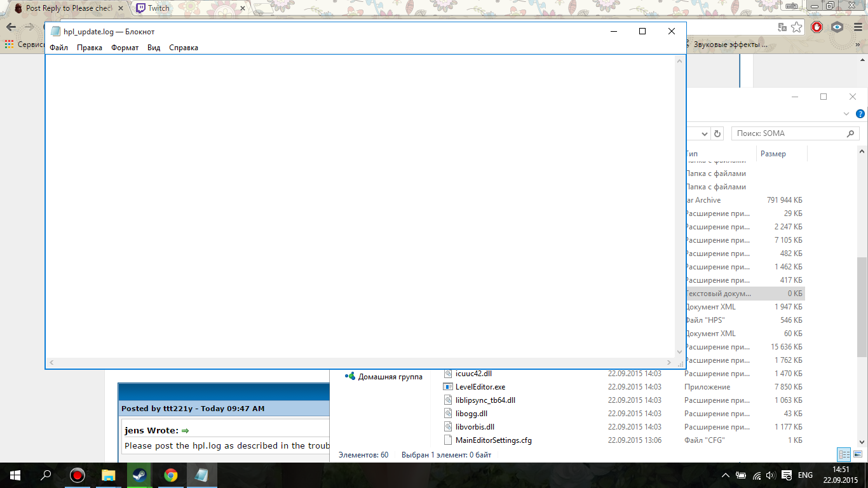Click the AdBlock stop-hand extension icon
The width and height of the screenshot is (868, 488).
pos(817,27)
